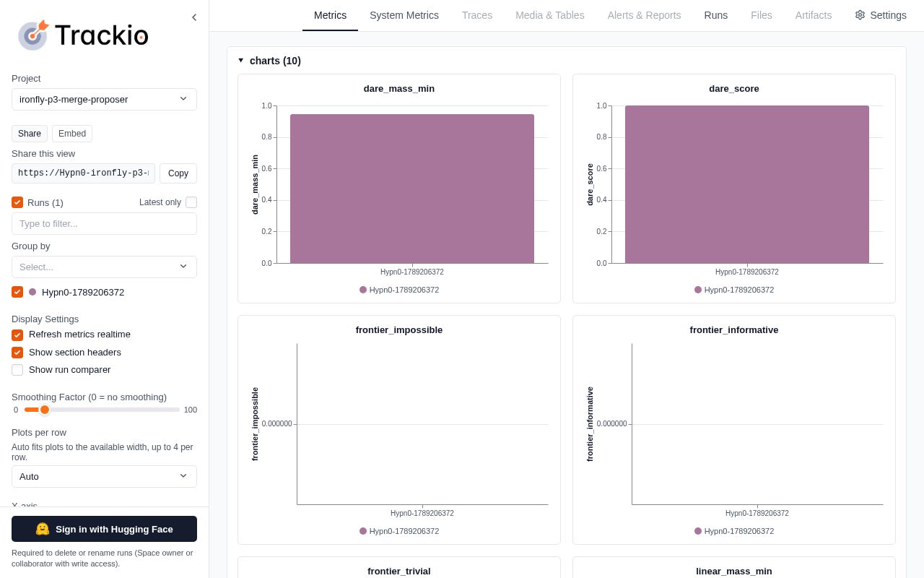Viewport: 924px width, 578px height.
Task: Click the Hypn0-1789206372 run name in sidebar
Action: 83,293
